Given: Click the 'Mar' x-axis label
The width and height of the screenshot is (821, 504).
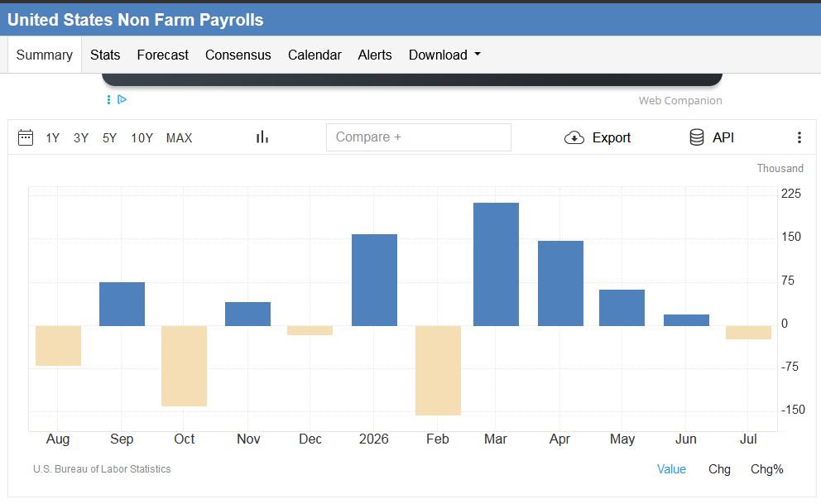Looking at the screenshot, I should (495, 439).
